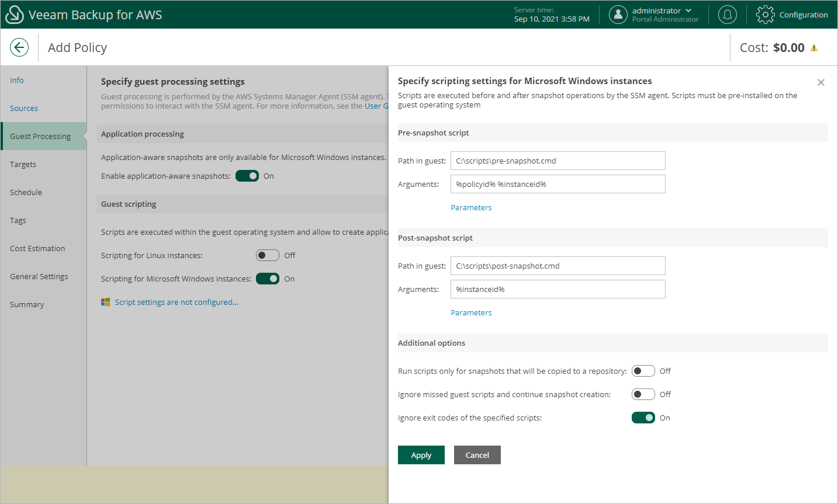
Task: Click the administrator user avatar icon
Action: (618, 15)
